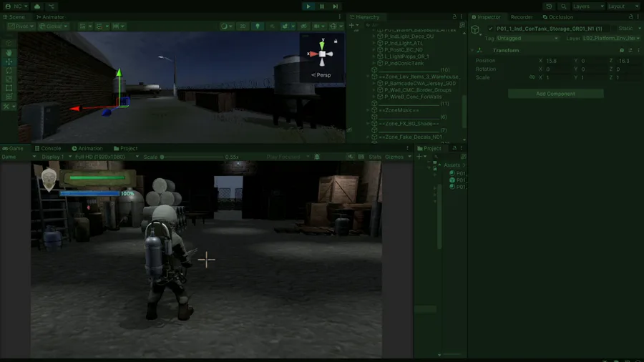Select the Move tool
This screenshot has width=644, height=362.
click(9, 62)
